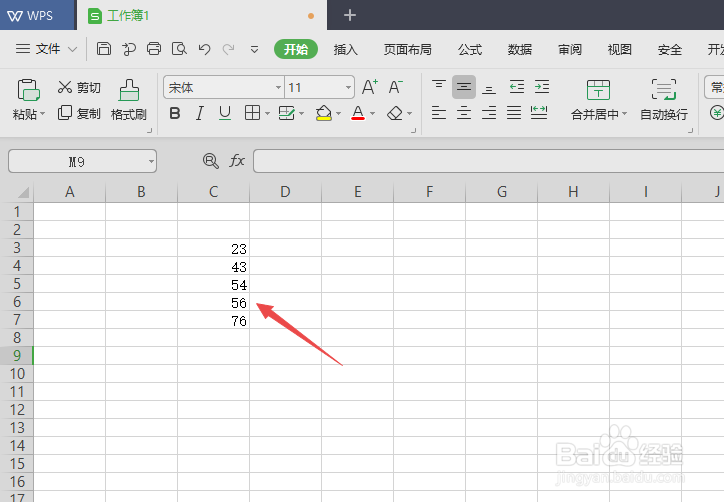
Task: Click the WPS home tab
Action: (x=37, y=15)
